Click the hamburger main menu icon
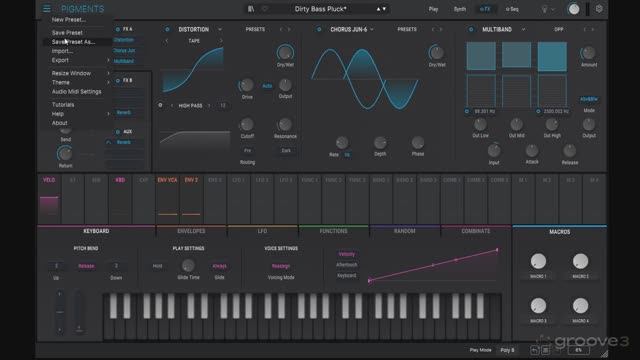The width and height of the screenshot is (640, 360). (47, 9)
